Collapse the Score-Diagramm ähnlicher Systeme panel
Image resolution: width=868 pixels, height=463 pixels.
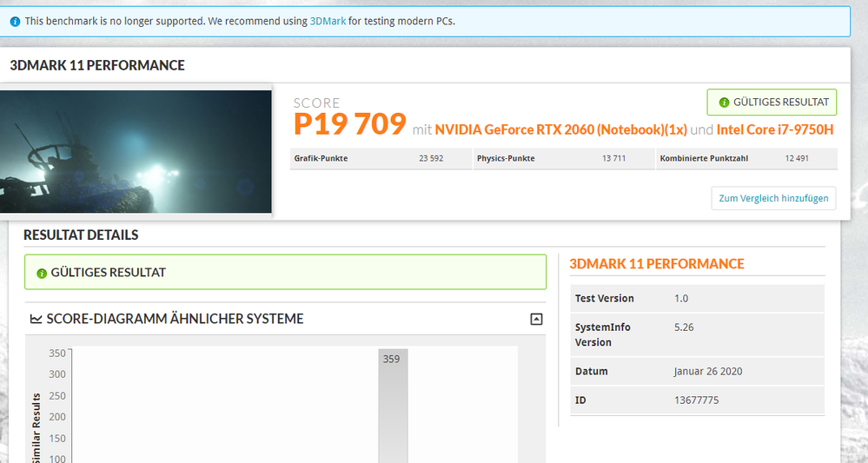[536, 319]
